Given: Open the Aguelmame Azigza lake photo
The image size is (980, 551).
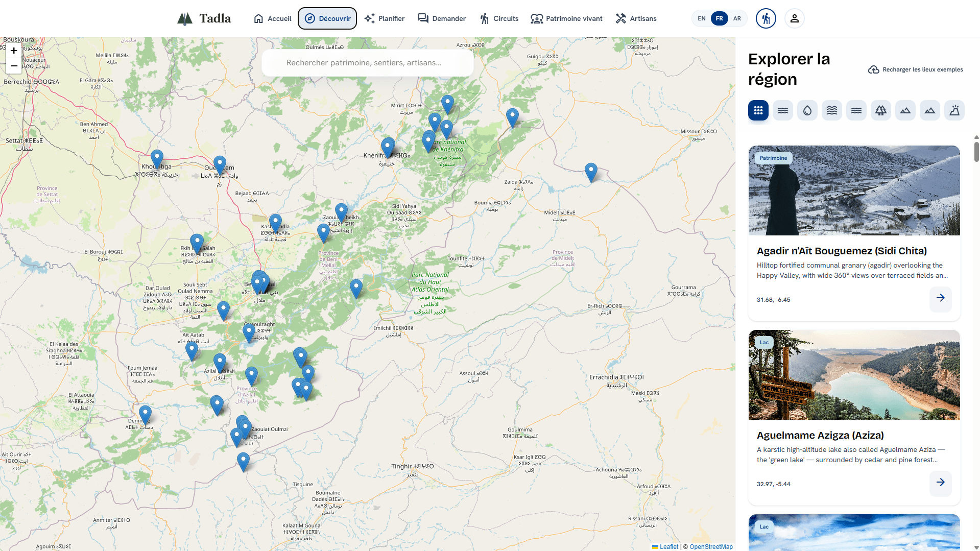Looking at the screenshot, I should click(854, 375).
